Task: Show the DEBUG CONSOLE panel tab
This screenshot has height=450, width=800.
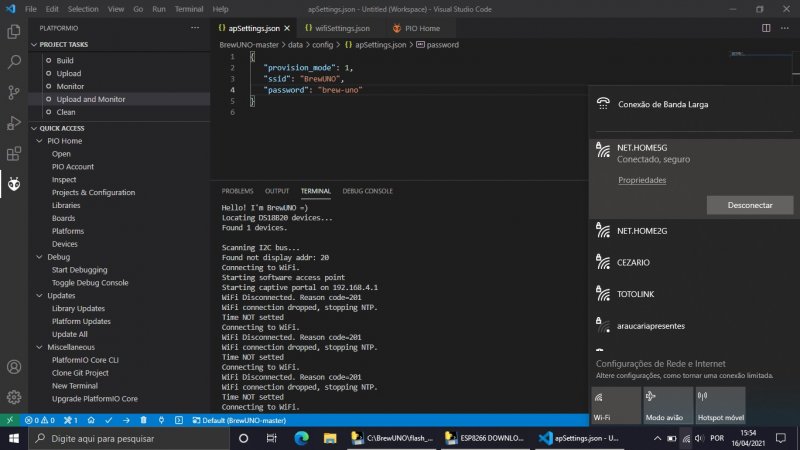Action: click(367, 191)
